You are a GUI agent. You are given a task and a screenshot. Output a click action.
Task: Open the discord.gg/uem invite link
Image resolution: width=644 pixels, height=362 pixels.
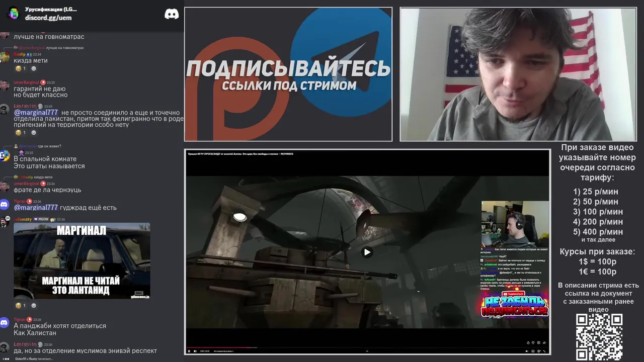click(48, 18)
